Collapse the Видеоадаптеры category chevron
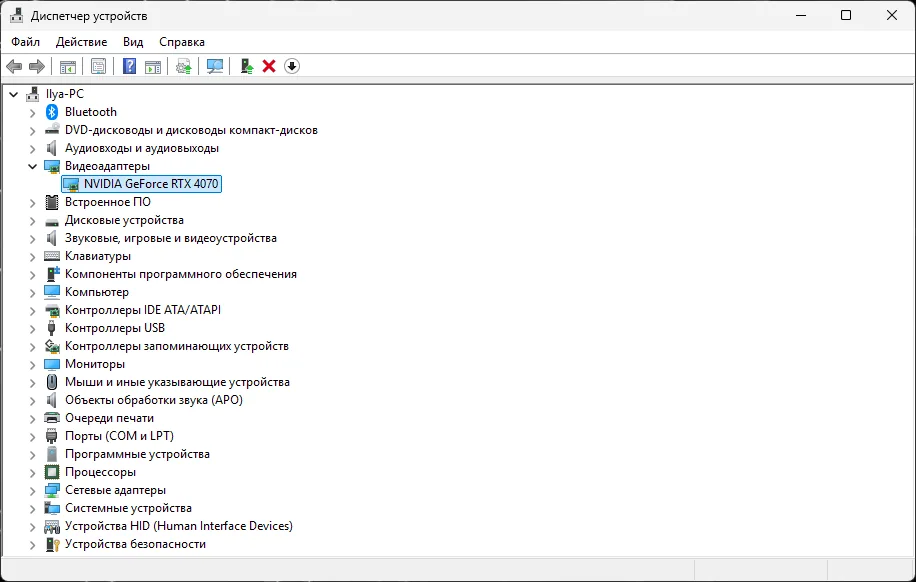Viewport: 916px width, 582px height. tap(32, 167)
